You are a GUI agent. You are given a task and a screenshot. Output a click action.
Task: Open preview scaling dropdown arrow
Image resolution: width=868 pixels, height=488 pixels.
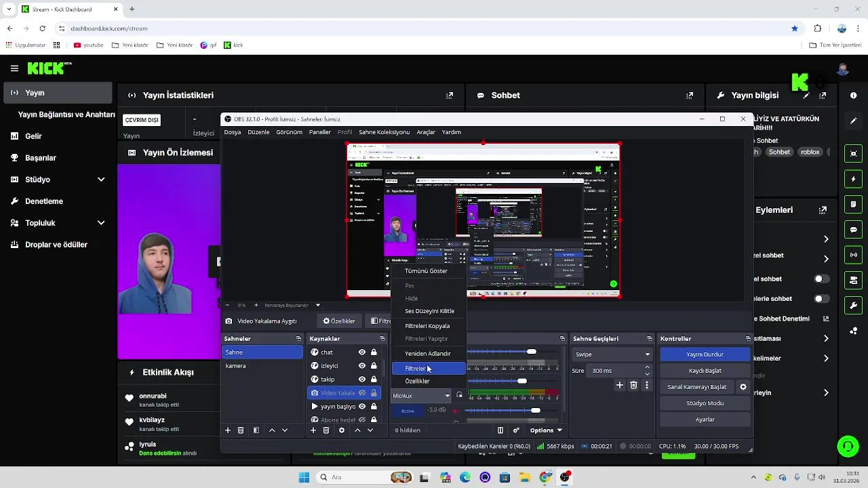(x=317, y=306)
